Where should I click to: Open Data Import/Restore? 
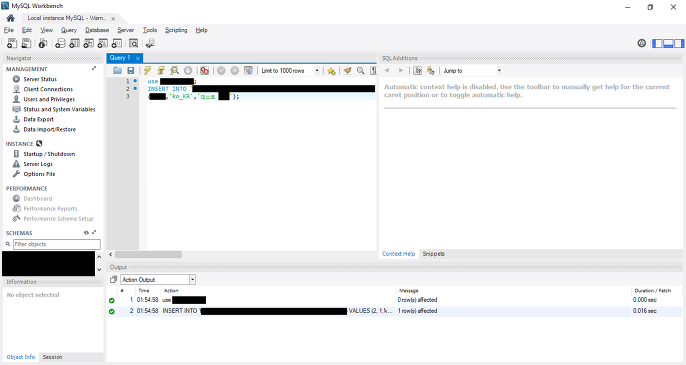coord(49,130)
